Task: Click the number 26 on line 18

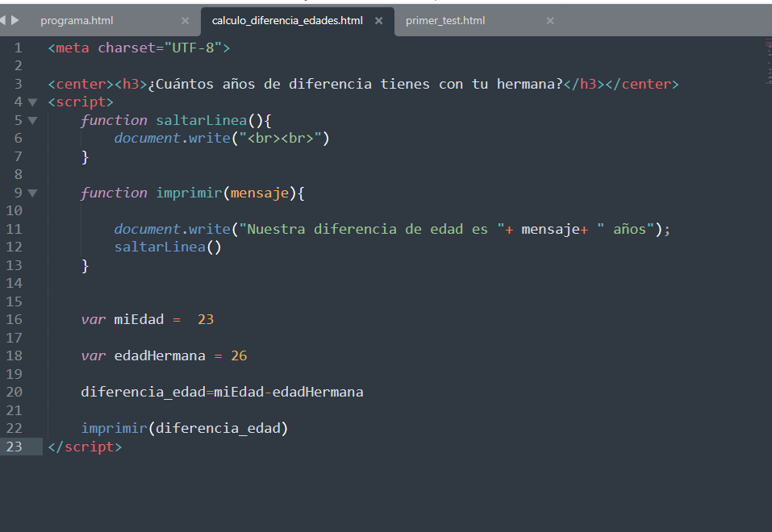Action: point(239,355)
